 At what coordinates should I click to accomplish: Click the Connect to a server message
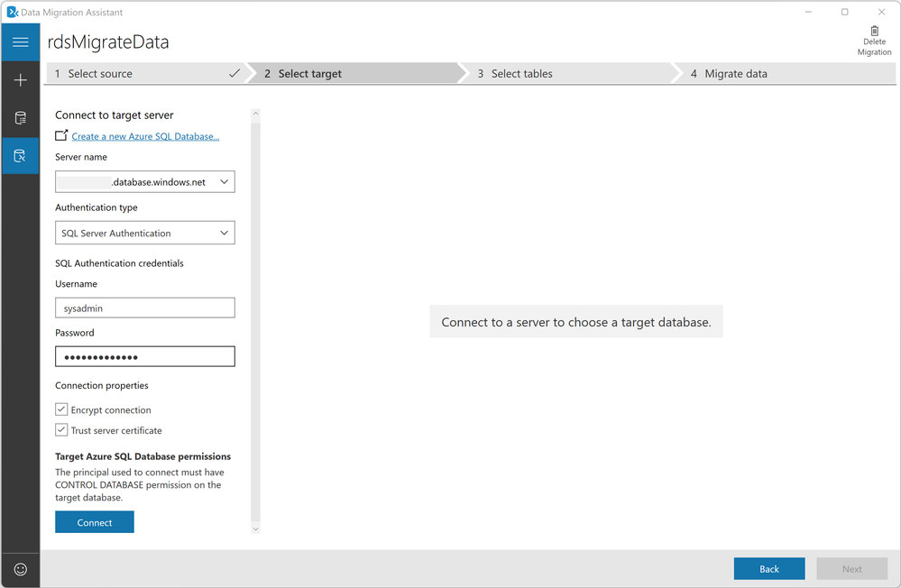coord(575,322)
